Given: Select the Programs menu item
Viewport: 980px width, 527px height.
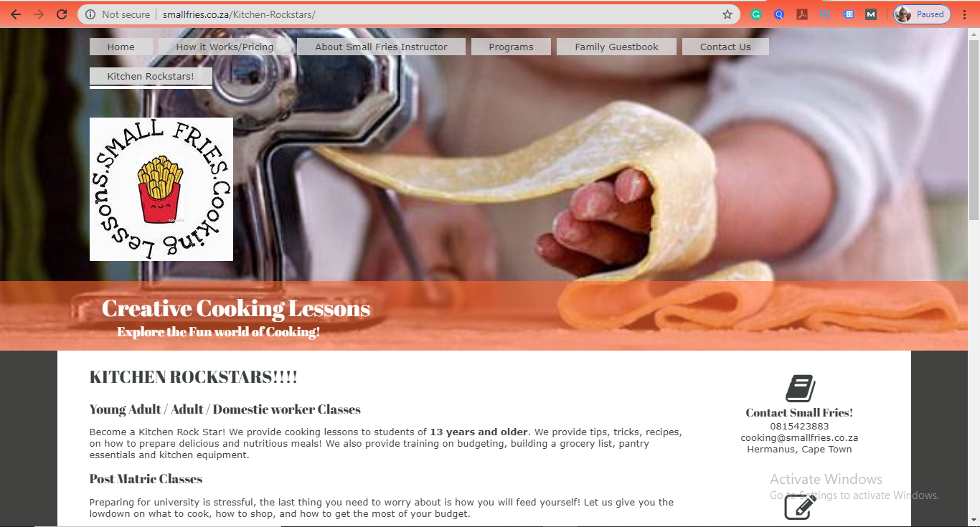Looking at the screenshot, I should pos(511,47).
